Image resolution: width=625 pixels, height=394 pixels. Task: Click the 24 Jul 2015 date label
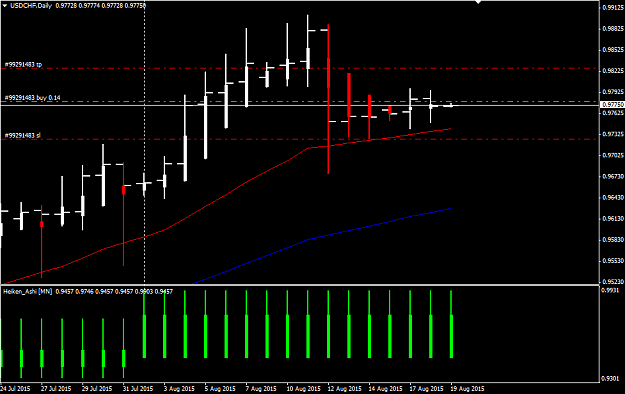click(15, 388)
